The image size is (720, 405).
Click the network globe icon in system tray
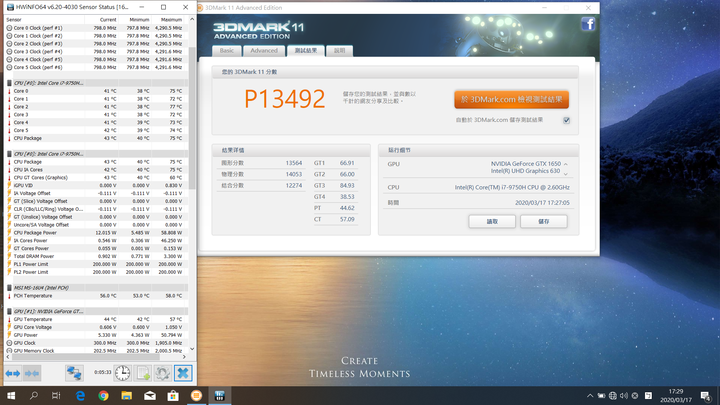[613, 395]
